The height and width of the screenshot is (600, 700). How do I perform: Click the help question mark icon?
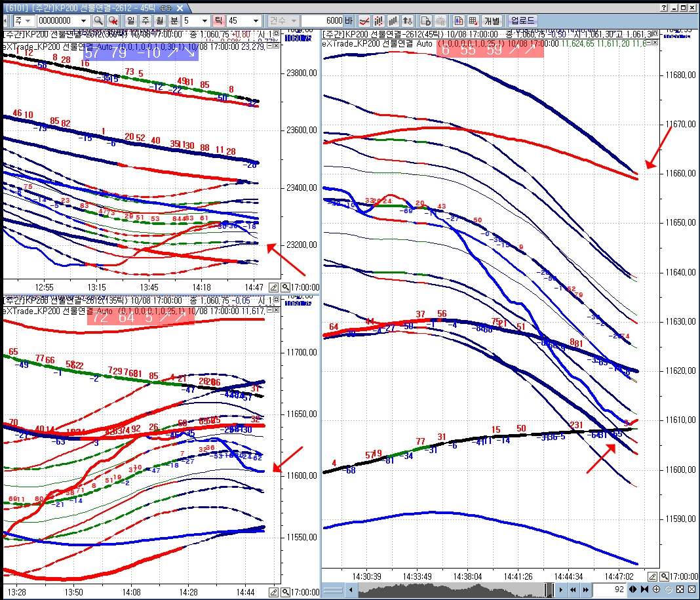click(x=665, y=8)
